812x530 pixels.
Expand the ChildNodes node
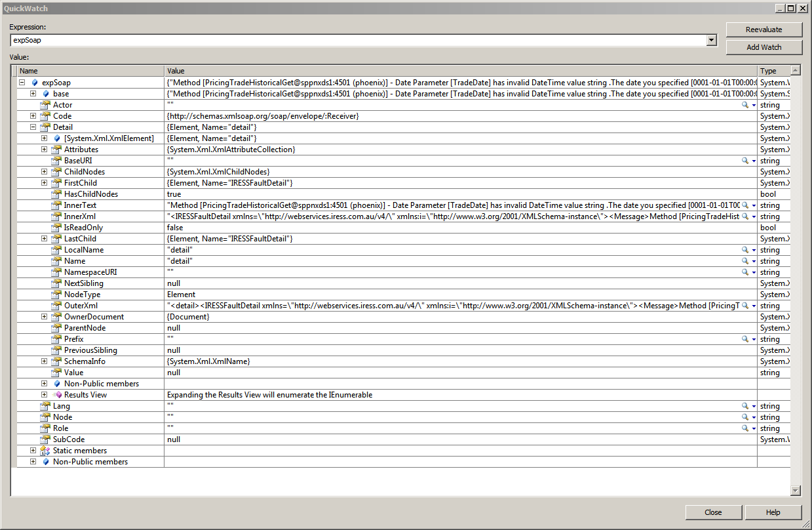(x=44, y=172)
